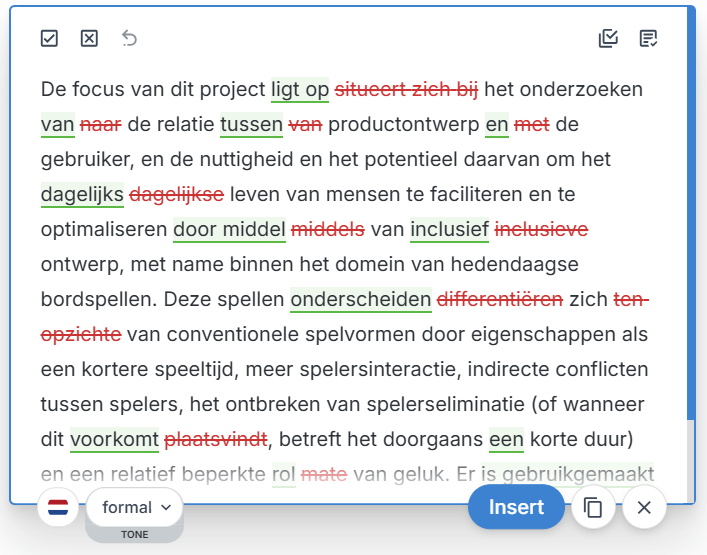Click the suggested word 'onderscheiden'
707x555 pixels.
coord(360,299)
